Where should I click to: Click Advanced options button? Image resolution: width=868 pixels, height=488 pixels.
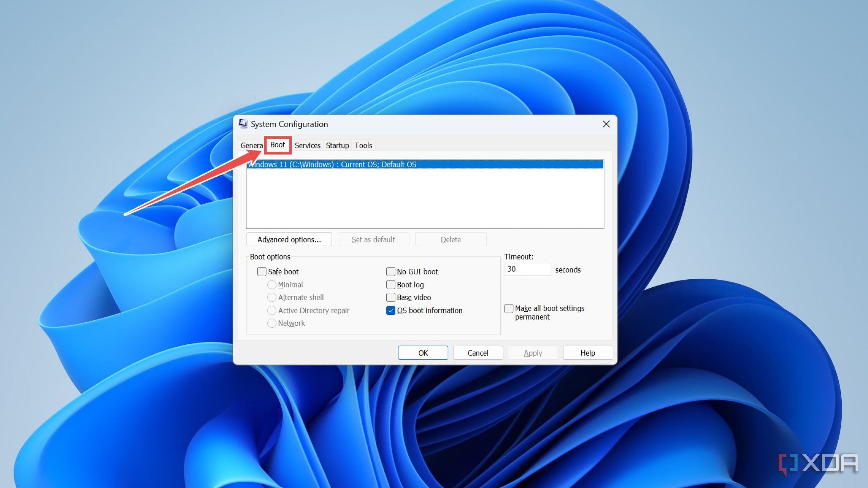[x=289, y=239]
